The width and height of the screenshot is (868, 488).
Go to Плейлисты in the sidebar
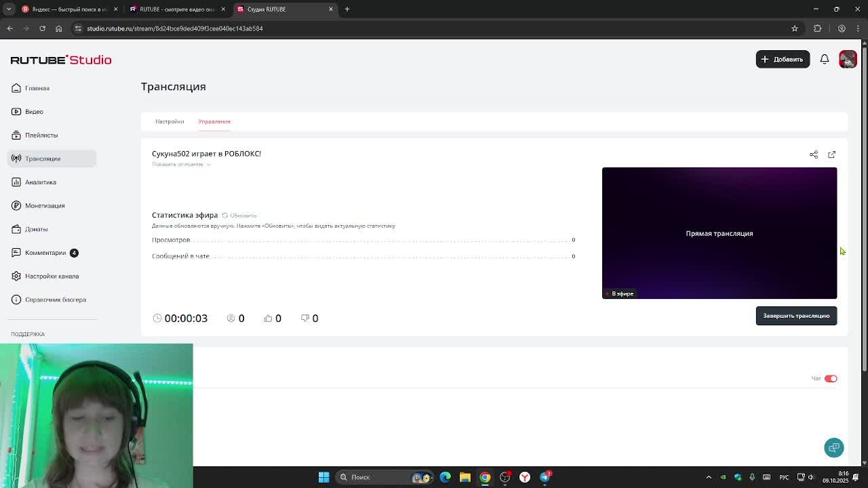52,135
